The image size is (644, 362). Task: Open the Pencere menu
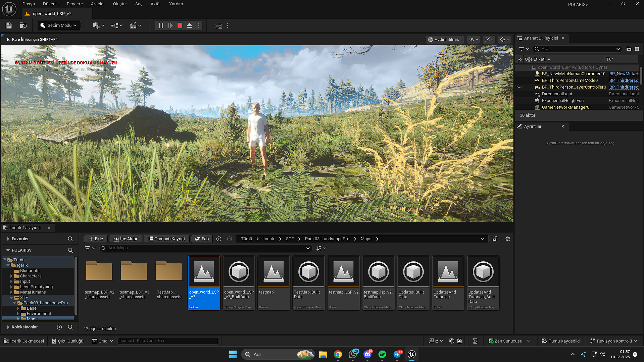pos(75,4)
